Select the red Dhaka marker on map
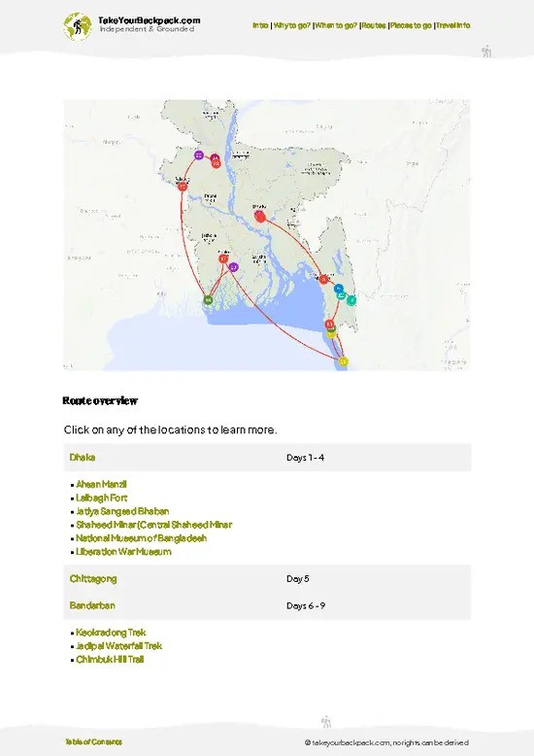This screenshot has height=756, width=534. coord(260,217)
